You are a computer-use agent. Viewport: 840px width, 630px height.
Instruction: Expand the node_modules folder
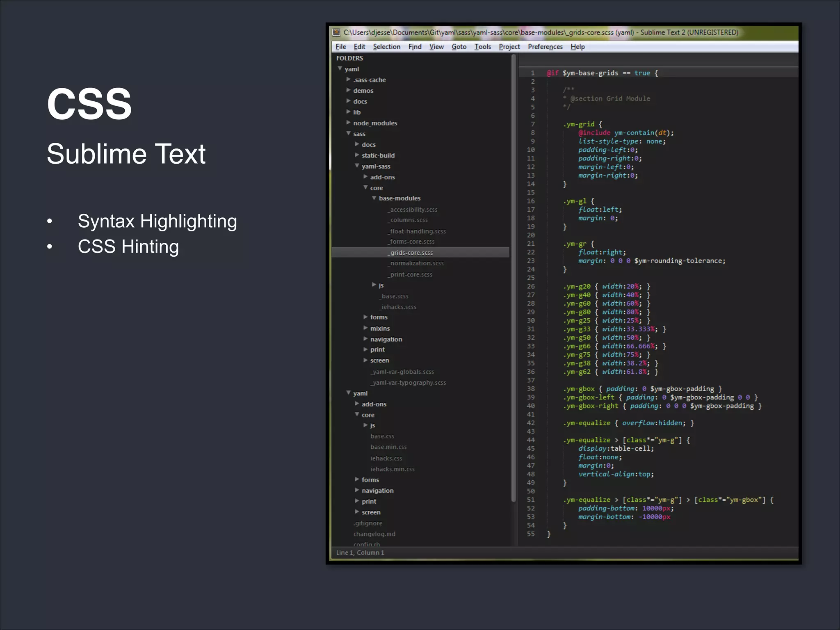click(x=348, y=122)
